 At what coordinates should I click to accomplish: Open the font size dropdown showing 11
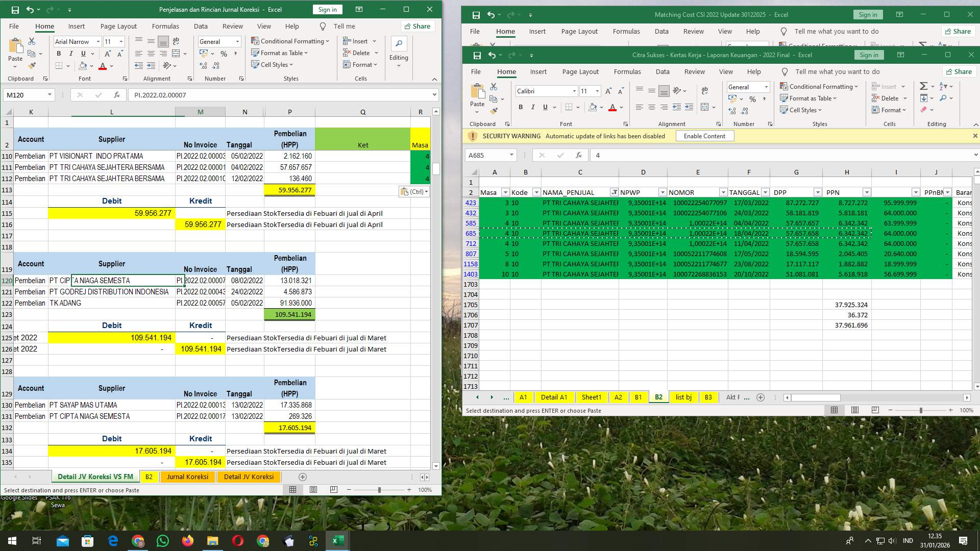[x=114, y=41]
